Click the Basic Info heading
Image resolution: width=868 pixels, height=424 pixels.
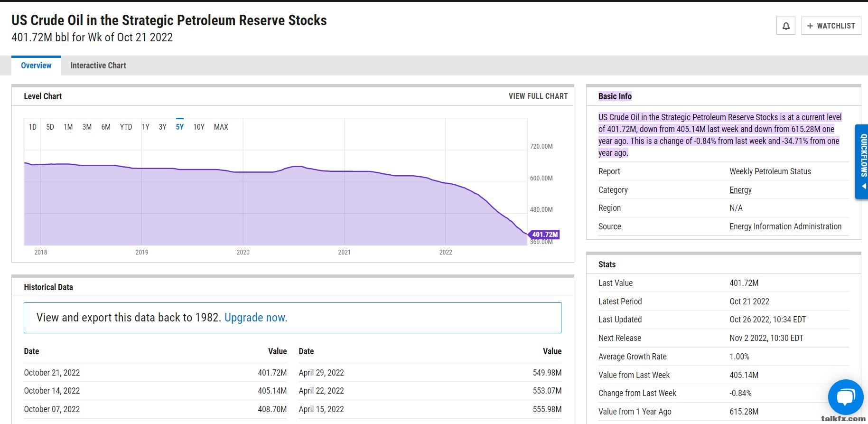[x=615, y=96]
